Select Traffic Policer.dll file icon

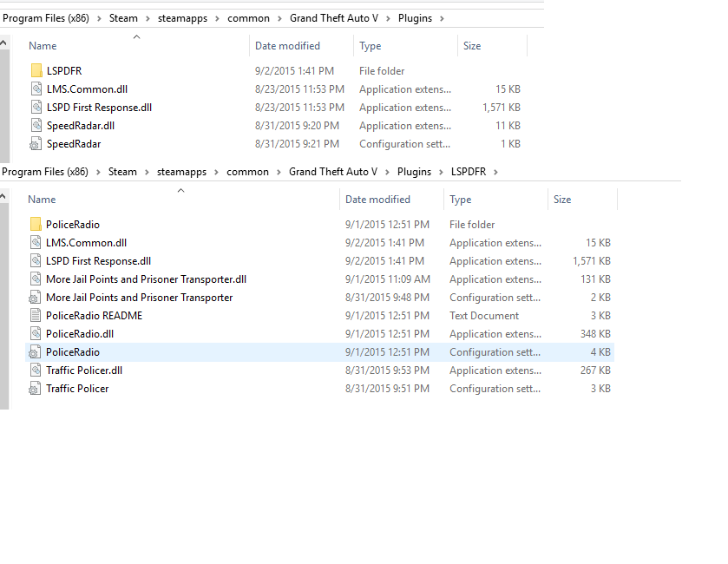(x=36, y=371)
